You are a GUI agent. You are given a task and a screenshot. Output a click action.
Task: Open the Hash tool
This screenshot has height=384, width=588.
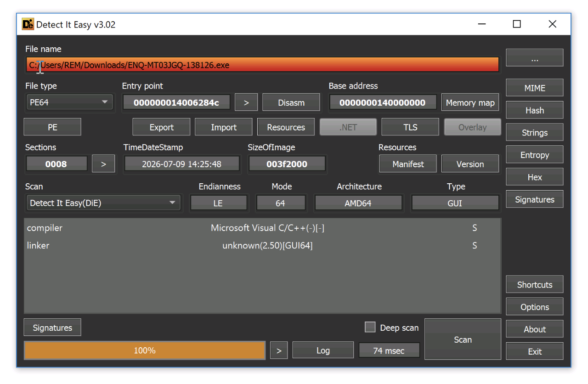(x=535, y=110)
